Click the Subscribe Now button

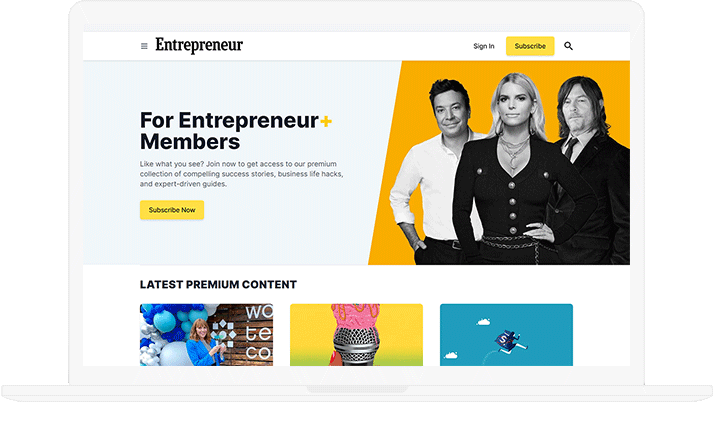172,210
